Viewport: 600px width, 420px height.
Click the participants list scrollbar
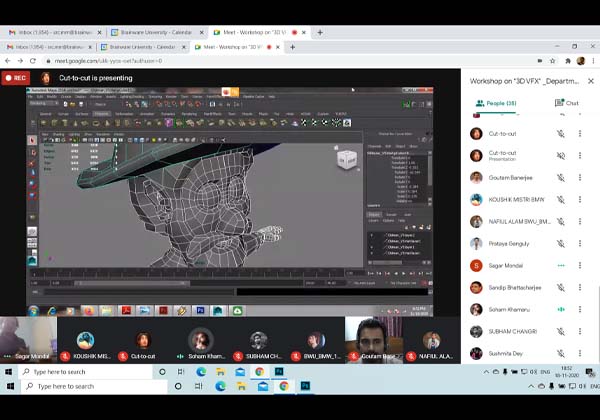click(x=598, y=323)
